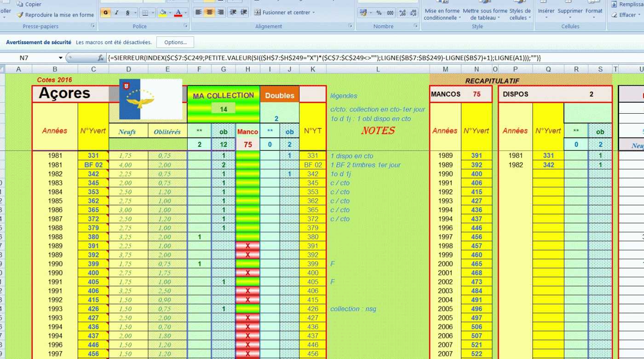Image resolution: width=644 pixels, height=359 pixels.
Task: Open the fill color dropdown arrow
Action: (x=170, y=12)
